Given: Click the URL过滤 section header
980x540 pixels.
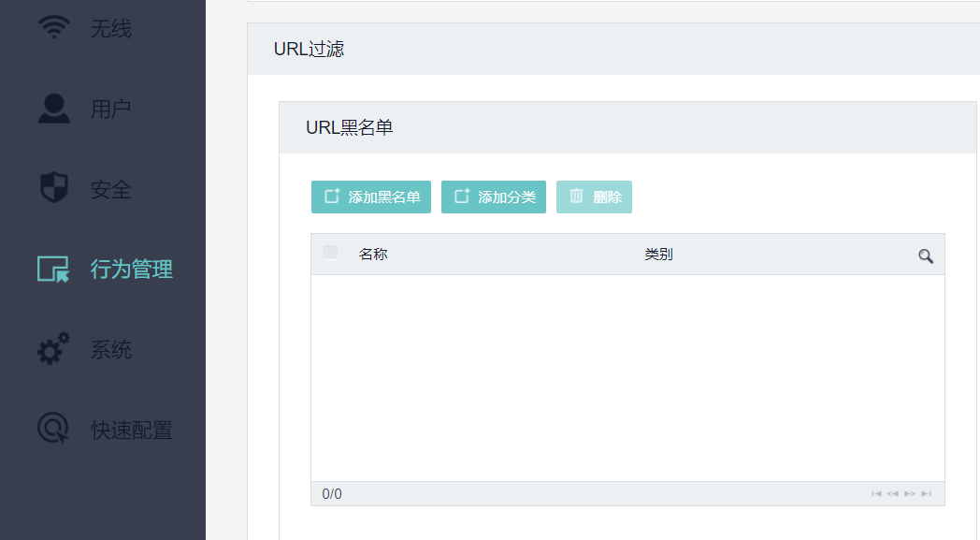Looking at the screenshot, I should [x=310, y=50].
